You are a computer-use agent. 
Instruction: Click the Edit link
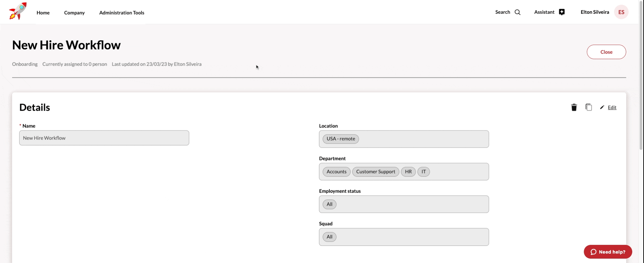612,108
